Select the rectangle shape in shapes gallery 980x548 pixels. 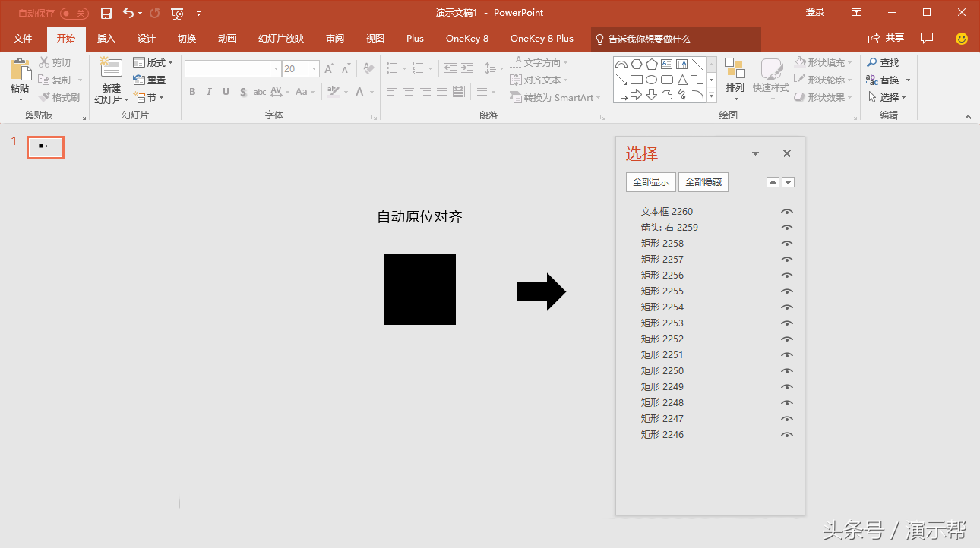636,80
